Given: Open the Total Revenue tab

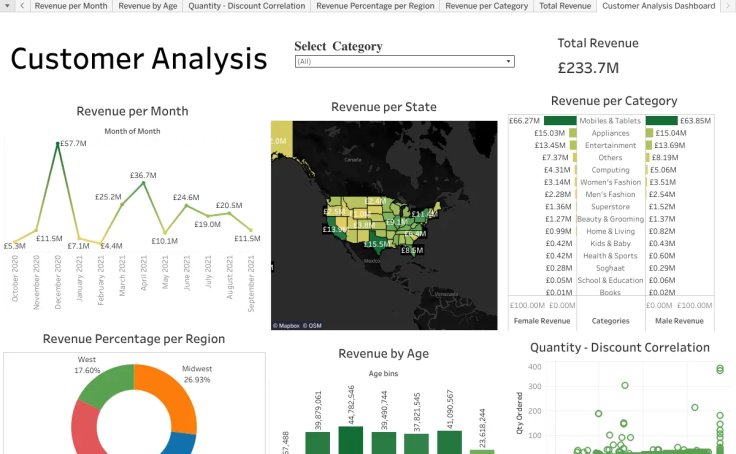Looking at the screenshot, I should [565, 6].
